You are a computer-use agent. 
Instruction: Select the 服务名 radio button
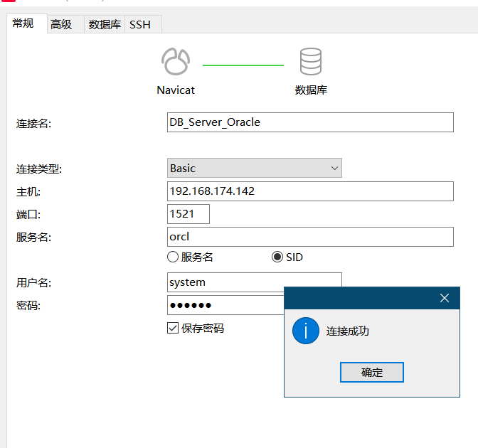(173, 257)
